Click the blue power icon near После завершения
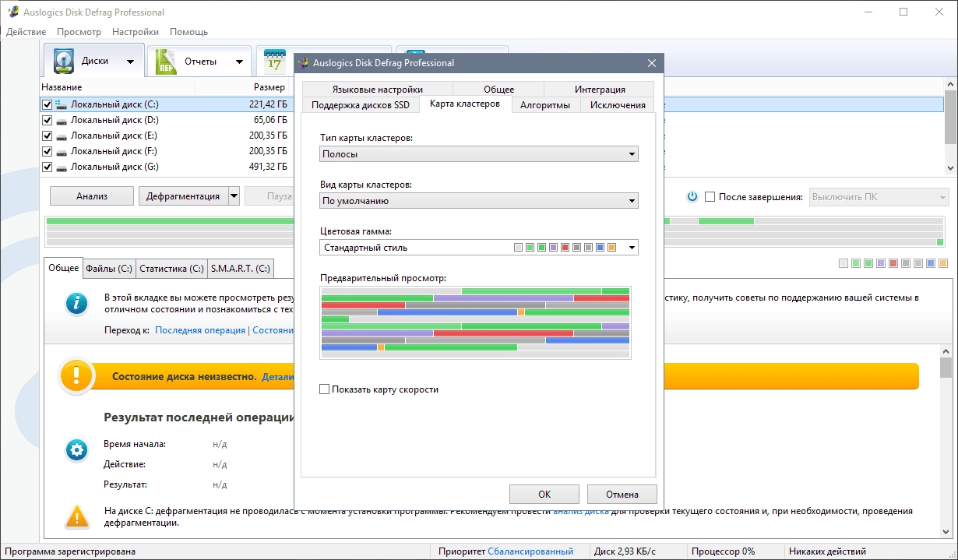958x560 pixels. click(x=692, y=196)
